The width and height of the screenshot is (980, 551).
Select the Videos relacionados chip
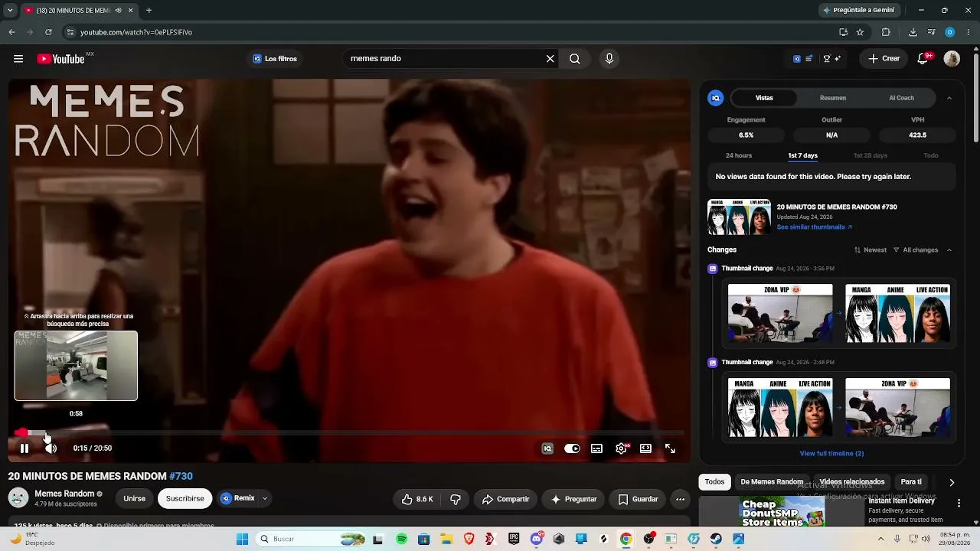(x=852, y=482)
